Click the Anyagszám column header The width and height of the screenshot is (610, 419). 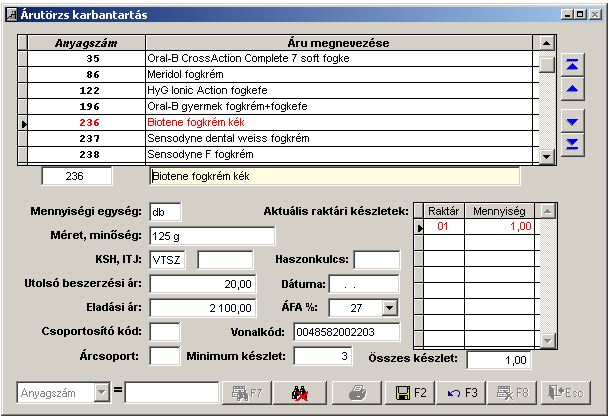tap(86, 43)
